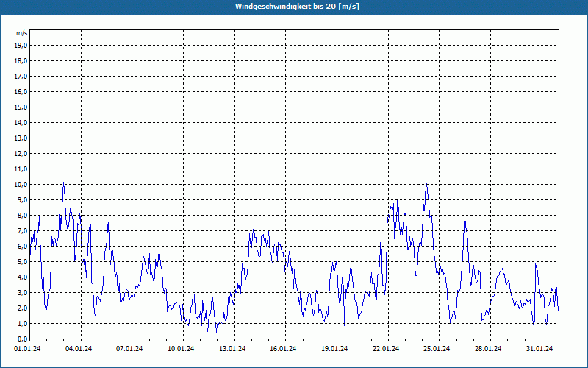This screenshot has height=368, width=588.
Task: Select the 9,0 axis value
Action: (x=22, y=199)
